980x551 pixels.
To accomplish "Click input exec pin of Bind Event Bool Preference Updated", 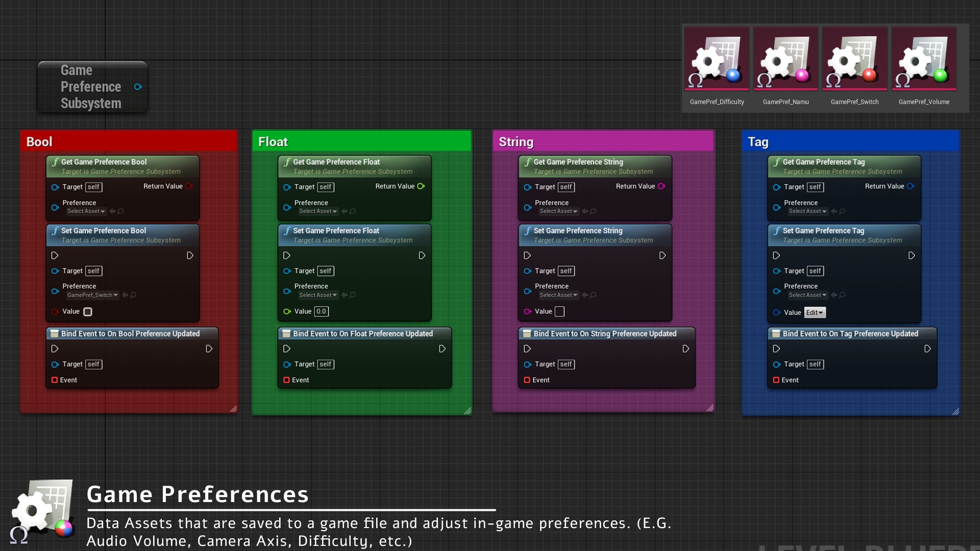I will [x=55, y=349].
